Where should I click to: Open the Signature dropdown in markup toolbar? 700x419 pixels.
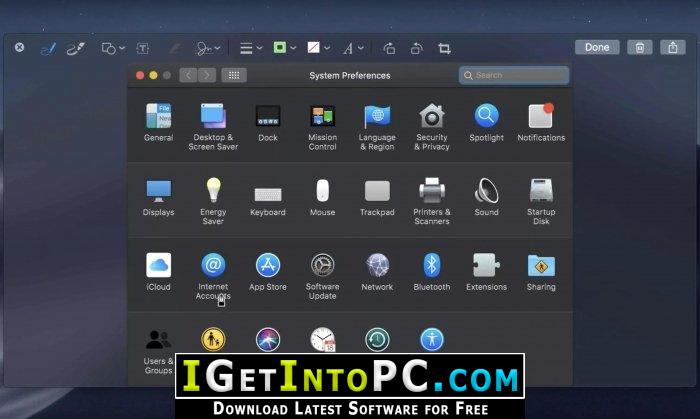tap(208, 48)
